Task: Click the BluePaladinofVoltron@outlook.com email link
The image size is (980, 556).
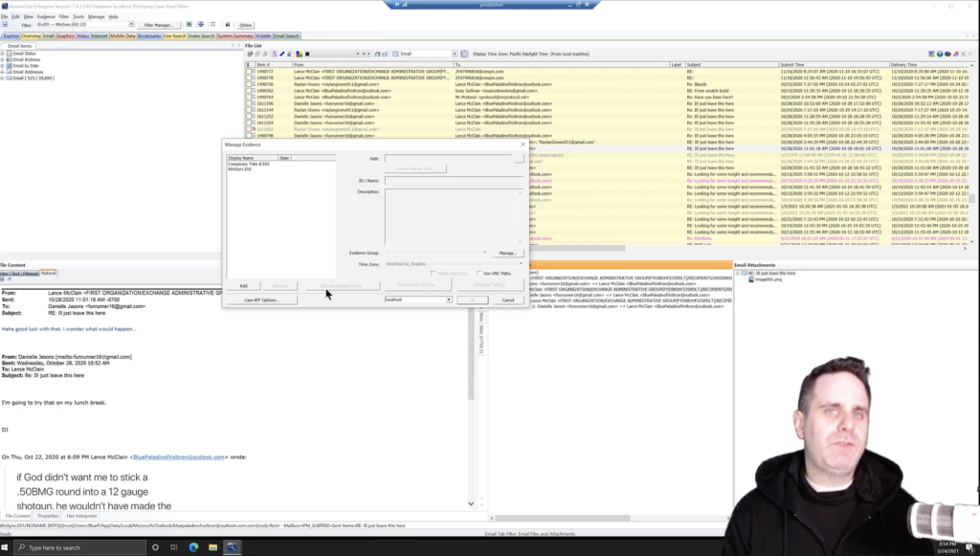Action: [179, 457]
